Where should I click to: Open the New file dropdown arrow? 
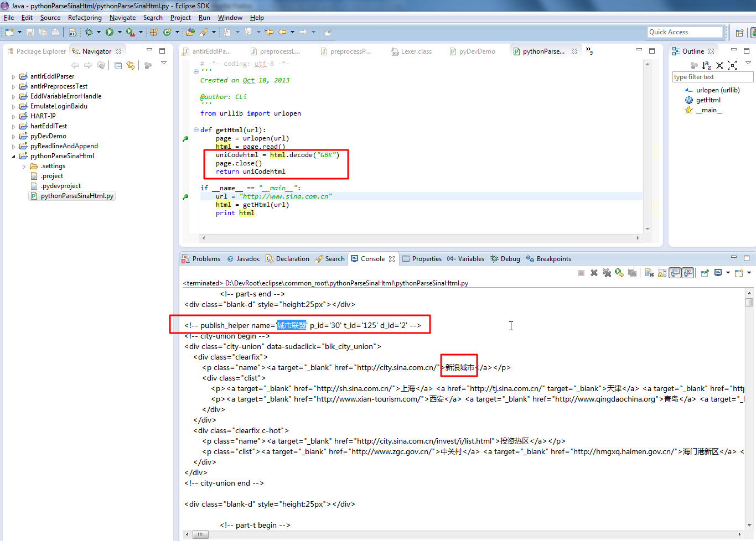pos(19,32)
